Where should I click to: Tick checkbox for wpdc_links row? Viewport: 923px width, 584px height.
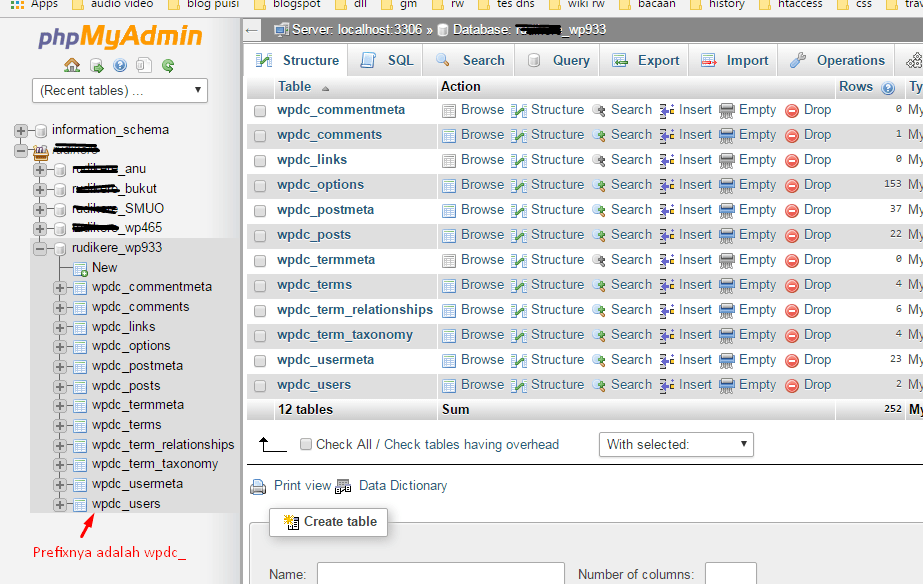[260, 161]
